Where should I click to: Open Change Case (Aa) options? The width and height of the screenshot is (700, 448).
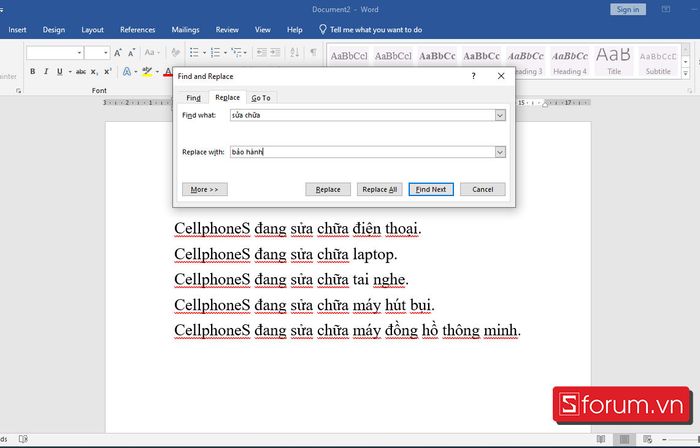pyautogui.click(x=152, y=53)
